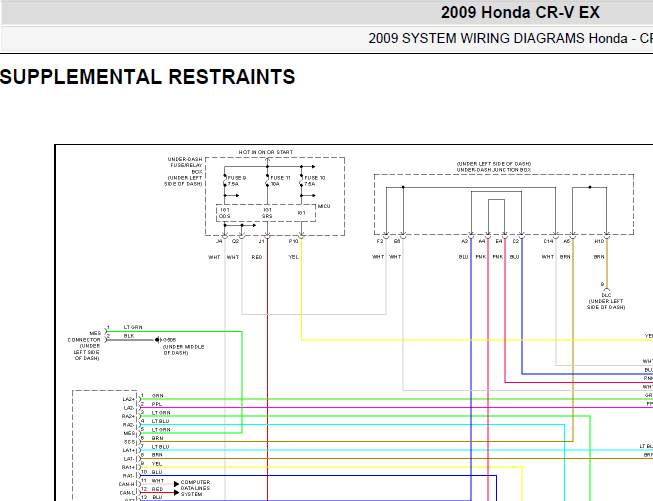
Task: Click the "A4" junction box pin label
Action: coord(482,242)
